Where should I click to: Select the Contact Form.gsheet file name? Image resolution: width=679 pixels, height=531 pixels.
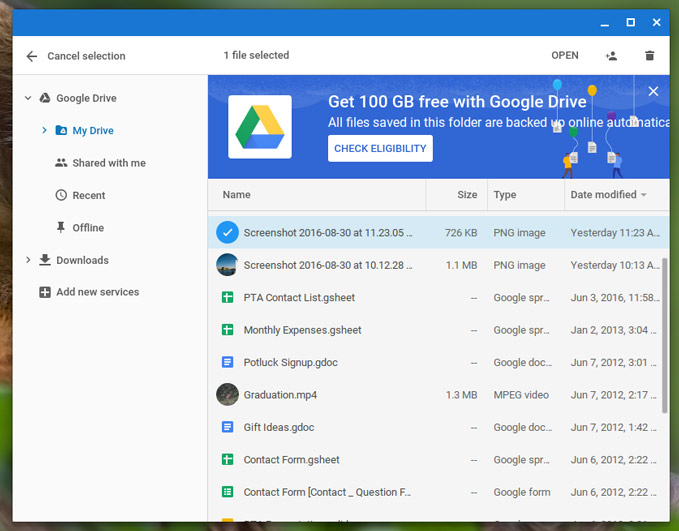pos(291,460)
